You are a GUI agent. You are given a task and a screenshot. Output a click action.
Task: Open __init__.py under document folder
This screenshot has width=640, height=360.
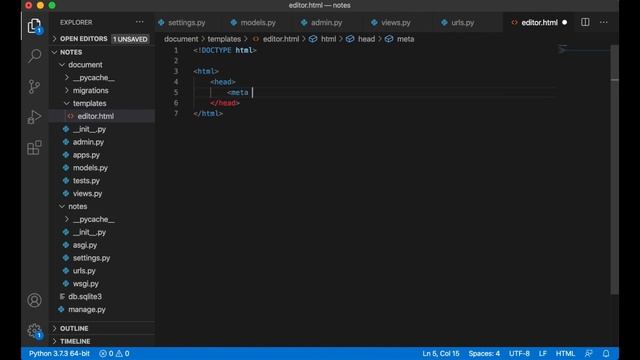pyautogui.click(x=102, y=129)
